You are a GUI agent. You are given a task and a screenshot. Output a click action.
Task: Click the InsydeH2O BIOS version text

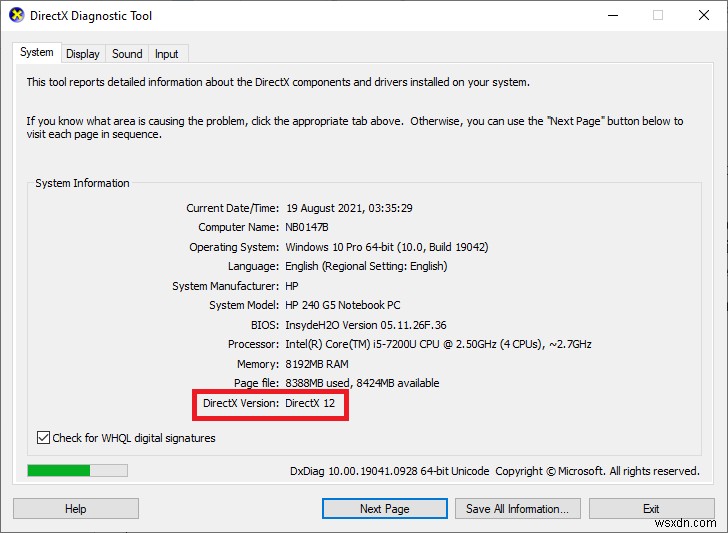pyautogui.click(x=366, y=325)
